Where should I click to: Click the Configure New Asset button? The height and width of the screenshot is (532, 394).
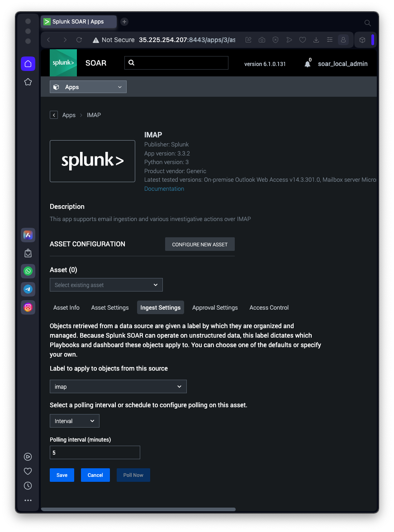click(x=200, y=245)
